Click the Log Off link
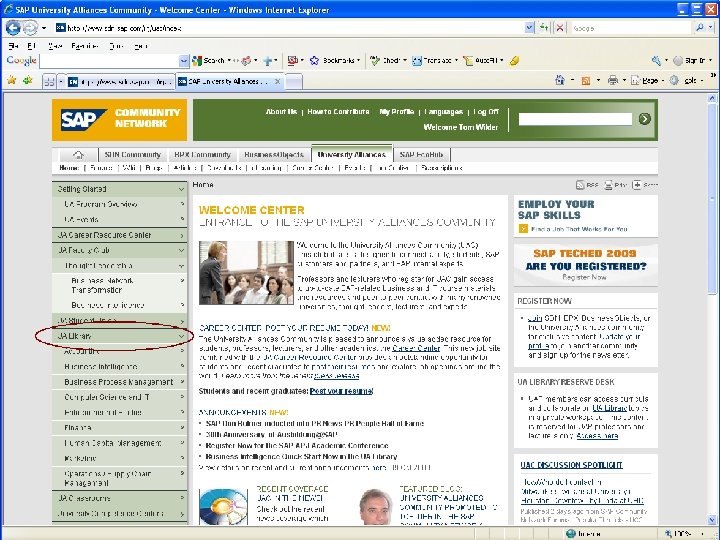Image resolution: width=720 pixels, height=540 pixels. click(x=486, y=112)
